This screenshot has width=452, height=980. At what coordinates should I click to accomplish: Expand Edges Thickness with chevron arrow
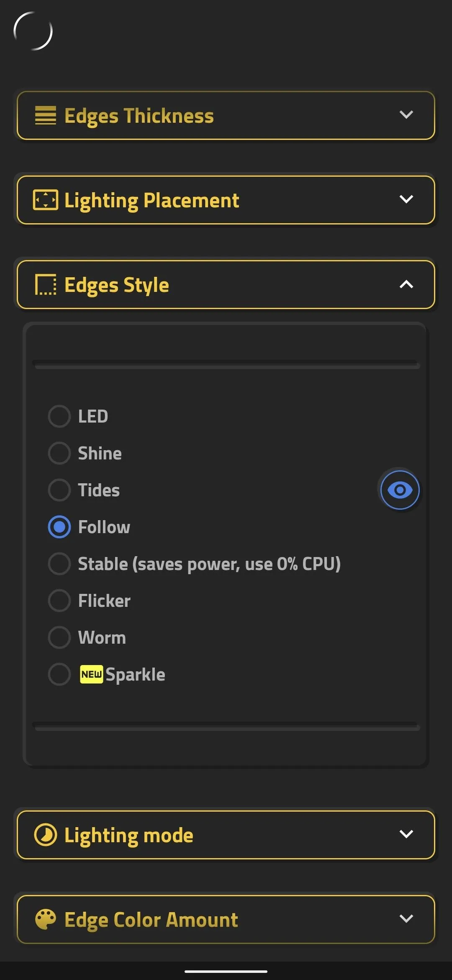point(406,115)
